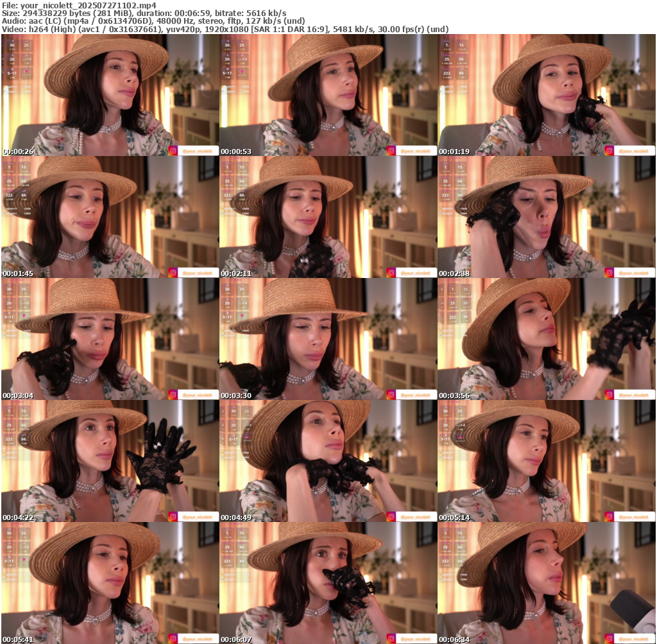The image size is (657, 644).
Task: Select the frame at timestamp 00:05:14
Action: (546, 461)
